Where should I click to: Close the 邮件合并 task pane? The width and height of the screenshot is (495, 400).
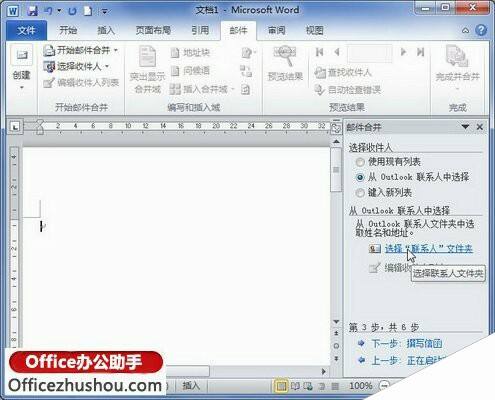click(x=480, y=127)
